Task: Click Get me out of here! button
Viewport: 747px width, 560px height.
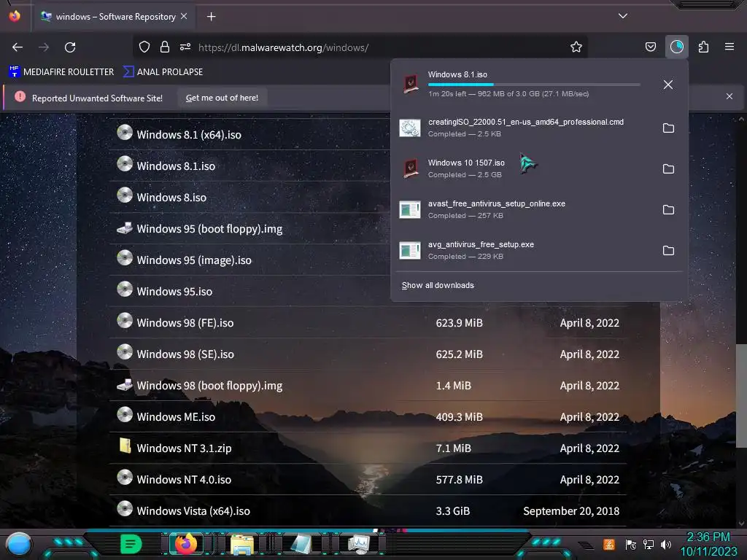Action: pos(222,98)
